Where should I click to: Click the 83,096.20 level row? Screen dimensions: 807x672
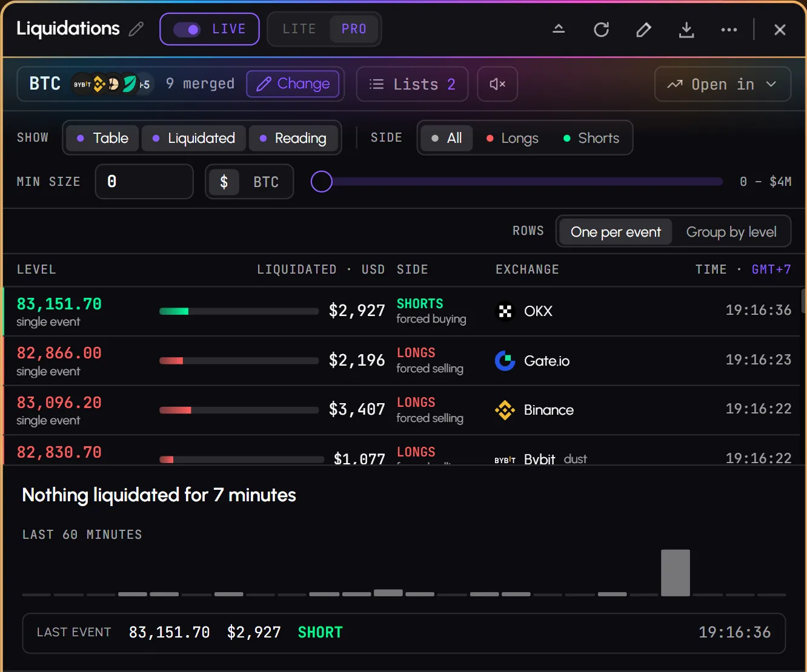click(402, 410)
